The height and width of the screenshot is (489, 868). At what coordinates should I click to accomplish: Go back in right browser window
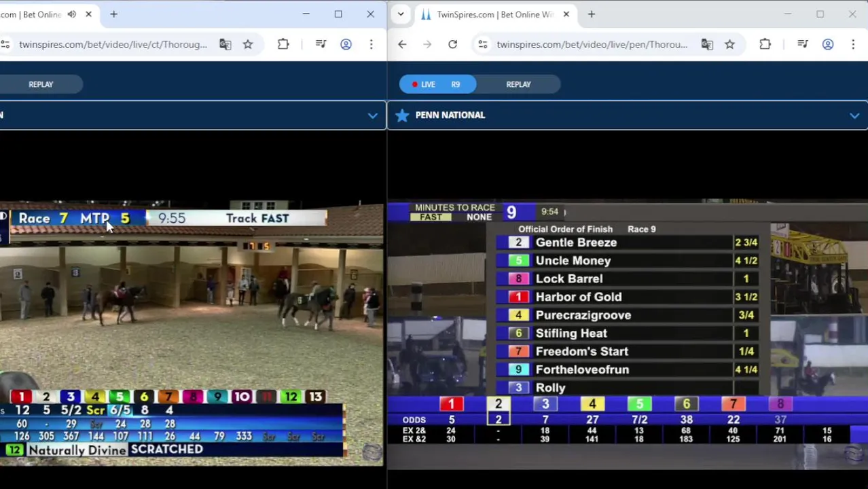(x=402, y=44)
